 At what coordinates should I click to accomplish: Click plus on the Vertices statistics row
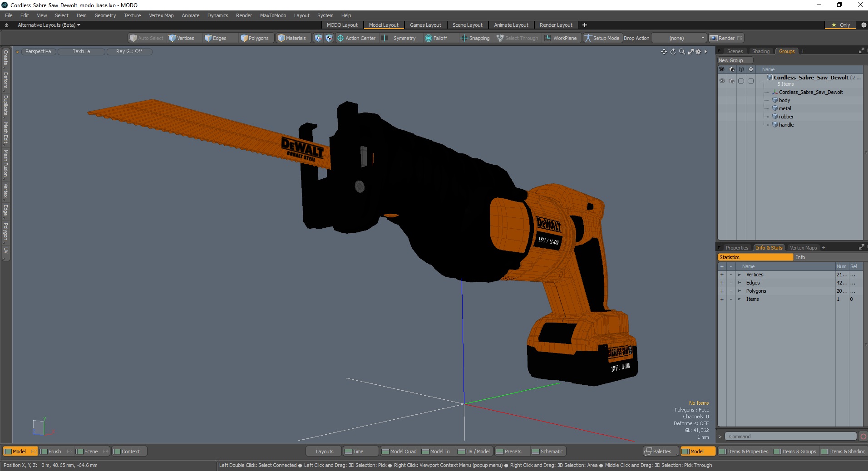(x=722, y=275)
